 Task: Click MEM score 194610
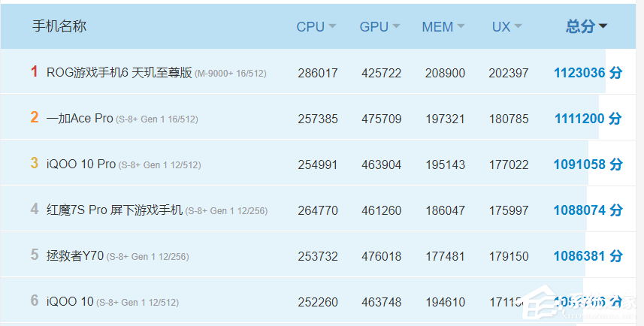point(445,303)
